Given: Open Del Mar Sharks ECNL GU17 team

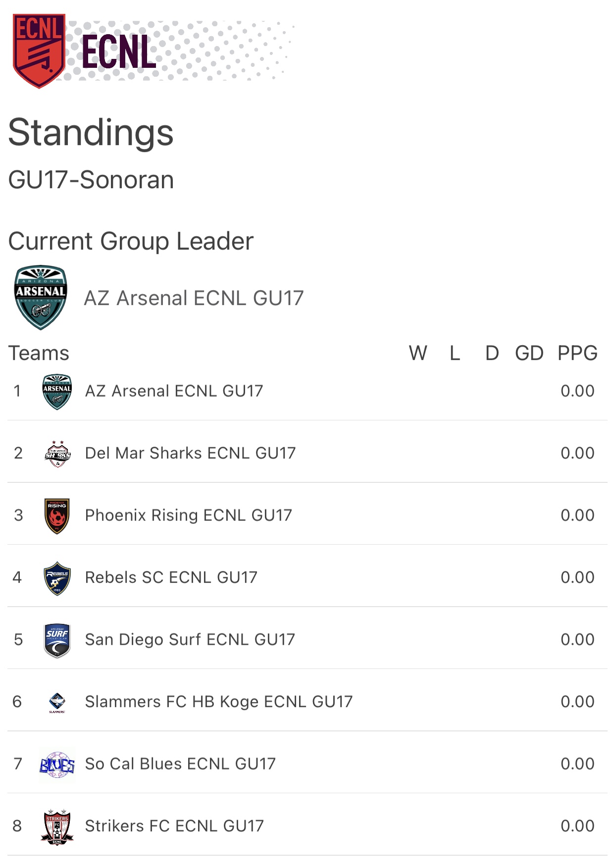Looking at the screenshot, I should pos(190,453).
